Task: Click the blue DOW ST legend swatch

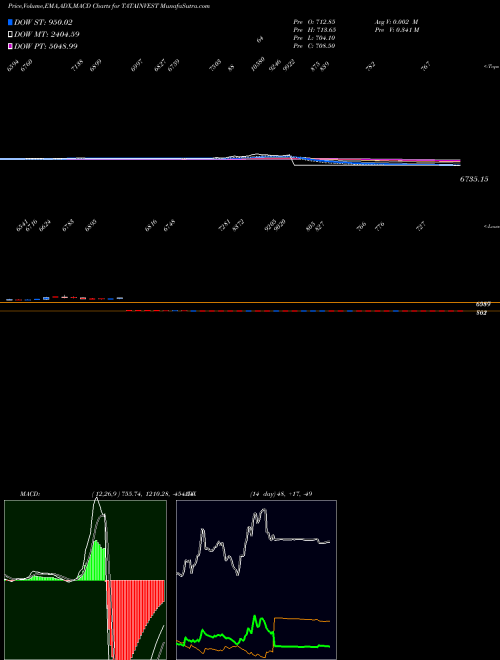Action: [10, 22]
